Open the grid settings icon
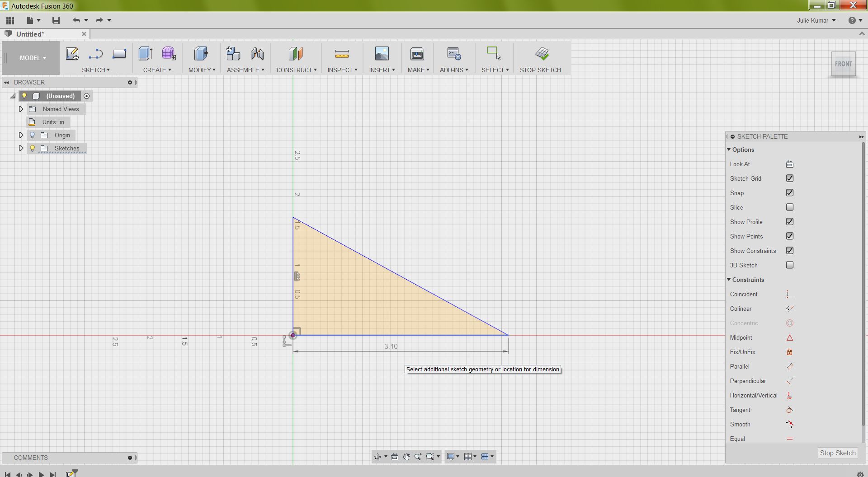 pyautogui.click(x=469, y=457)
